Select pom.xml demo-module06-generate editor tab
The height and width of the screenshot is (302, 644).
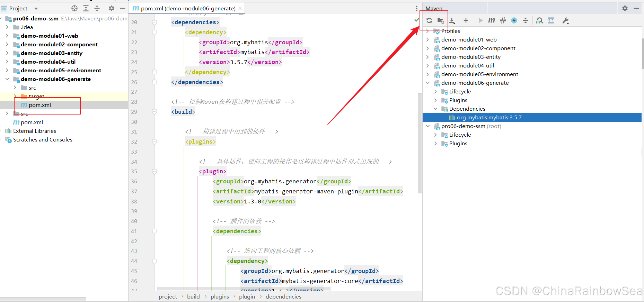pyautogui.click(x=184, y=8)
